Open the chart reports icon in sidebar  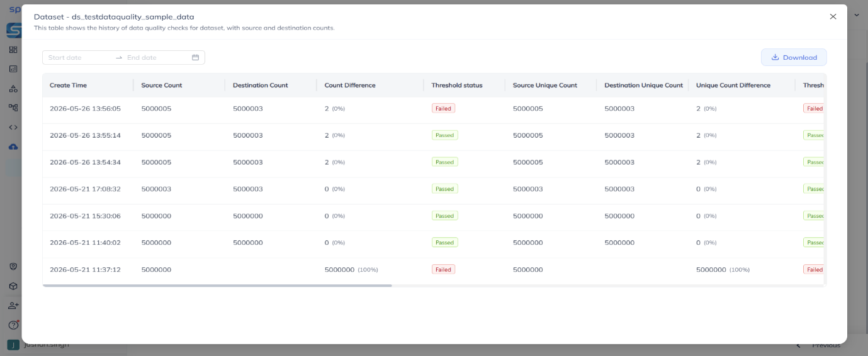point(13,69)
